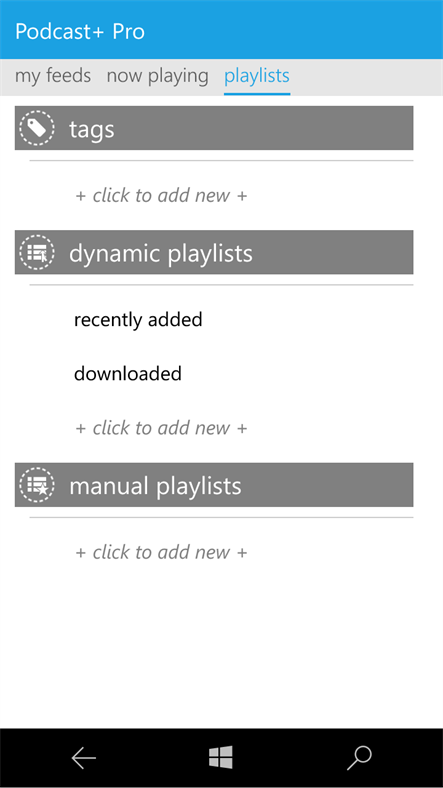Collapse the dynamic playlists header
443x788 pixels.
[214, 252]
